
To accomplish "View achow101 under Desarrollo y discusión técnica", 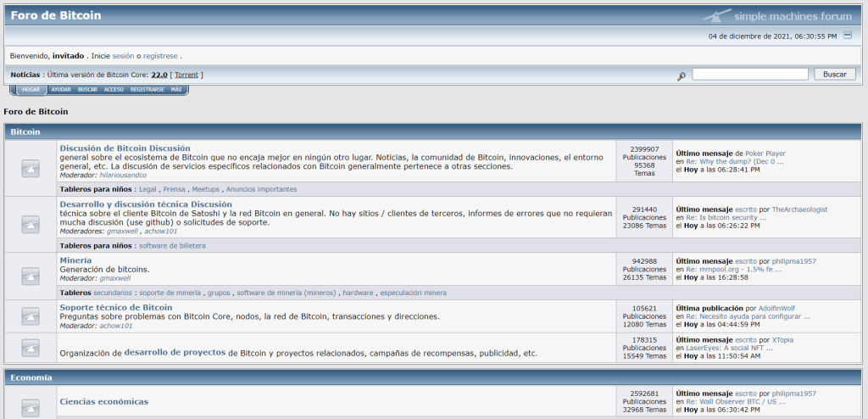I will pos(161,231).
